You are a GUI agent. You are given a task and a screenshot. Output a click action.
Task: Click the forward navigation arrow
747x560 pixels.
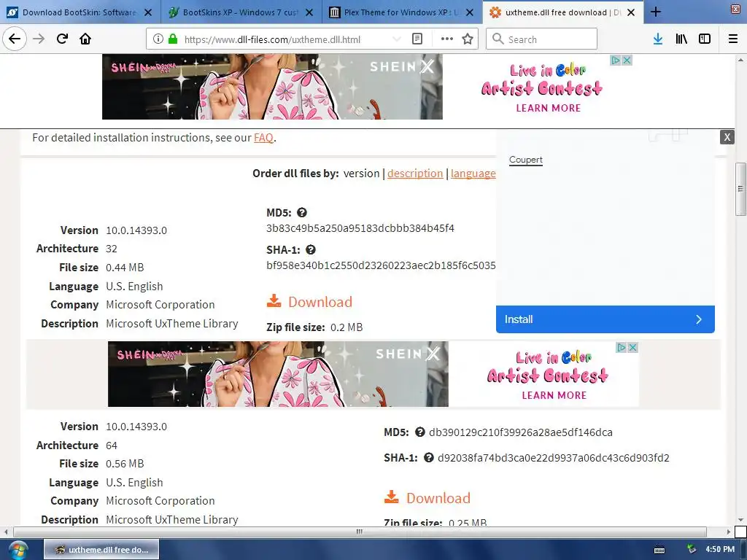click(x=39, y=39)
